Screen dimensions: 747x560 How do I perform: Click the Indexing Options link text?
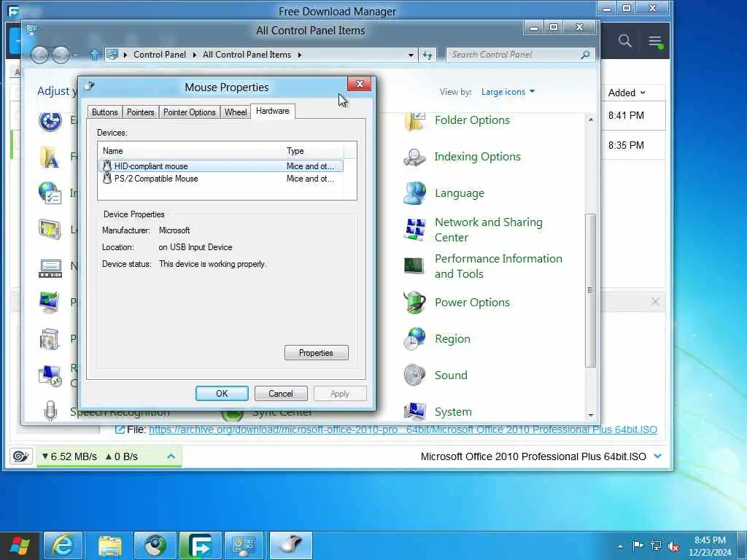tap(477, 157)
